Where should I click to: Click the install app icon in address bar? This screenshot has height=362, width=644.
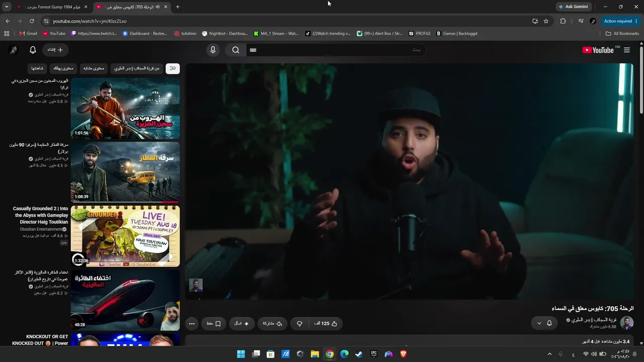pos(535,21)
